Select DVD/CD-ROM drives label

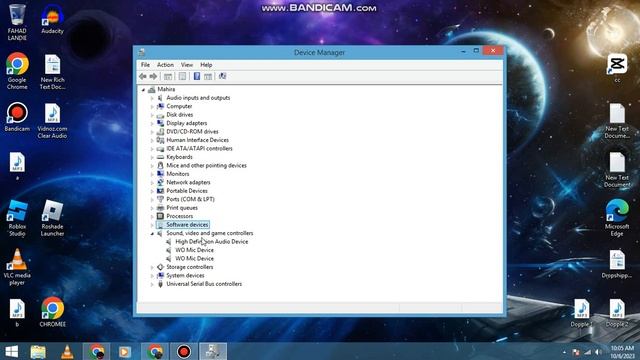click(192, 131)
